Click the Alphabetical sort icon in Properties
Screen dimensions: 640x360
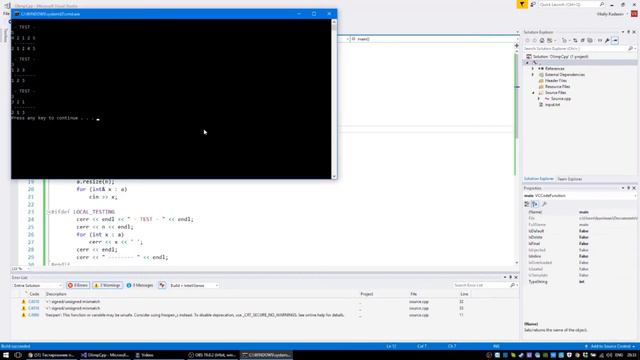(535, 204)
